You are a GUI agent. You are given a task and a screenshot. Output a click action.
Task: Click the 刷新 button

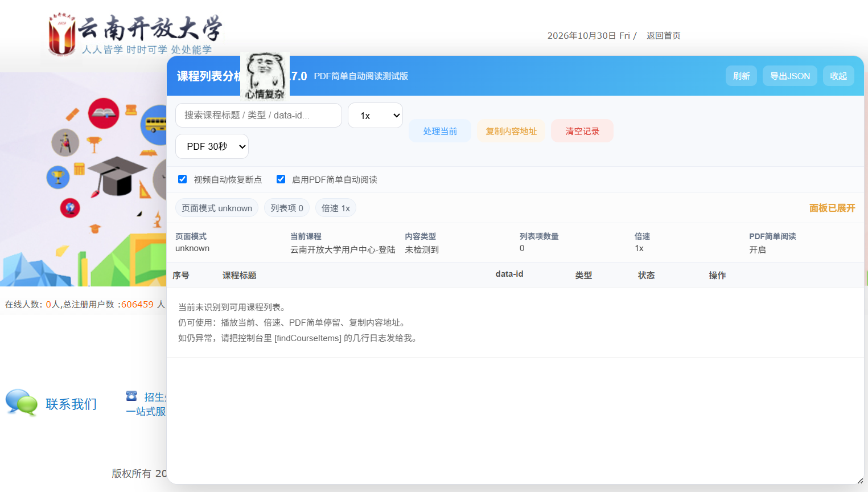pyautogui.click(x=741, y=76)
